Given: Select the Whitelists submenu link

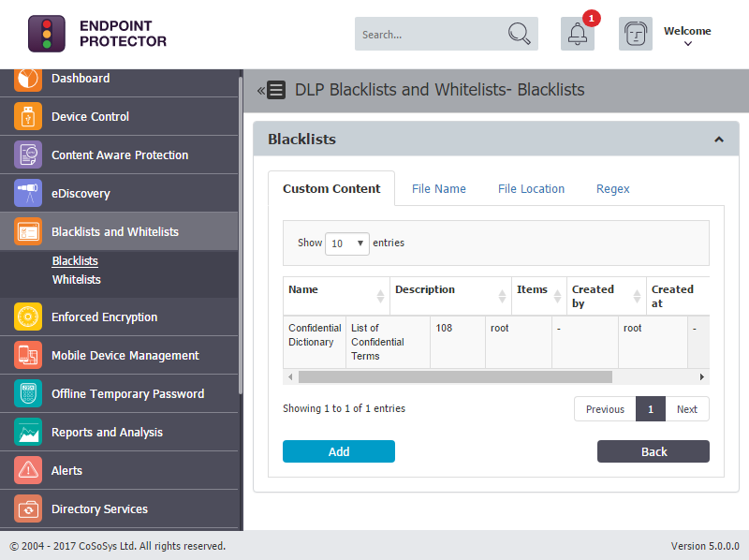Looking at the screenshot, I should [x=77, y=279].
